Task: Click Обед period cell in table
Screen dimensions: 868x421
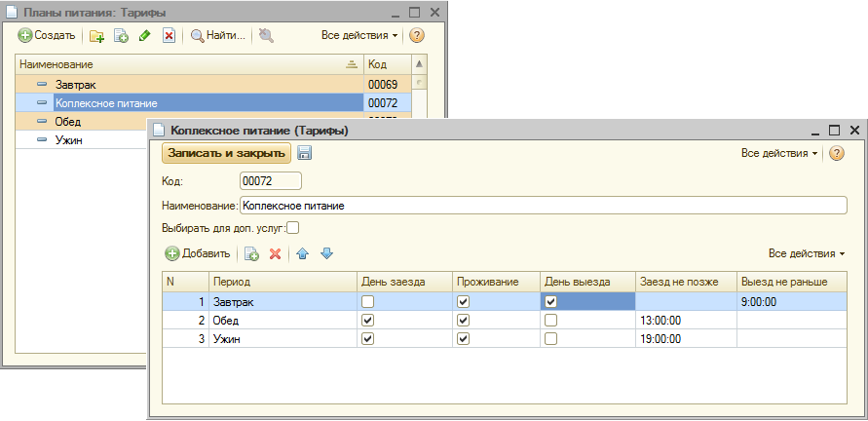Action: (283, 321)
